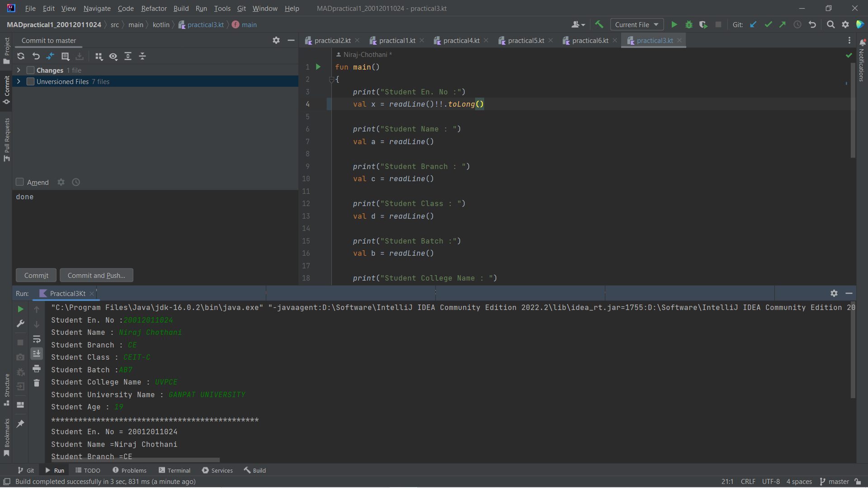Screen dimensions: 868x488
Task: Check the Unversioned Files checkbox
Action: 31,82
